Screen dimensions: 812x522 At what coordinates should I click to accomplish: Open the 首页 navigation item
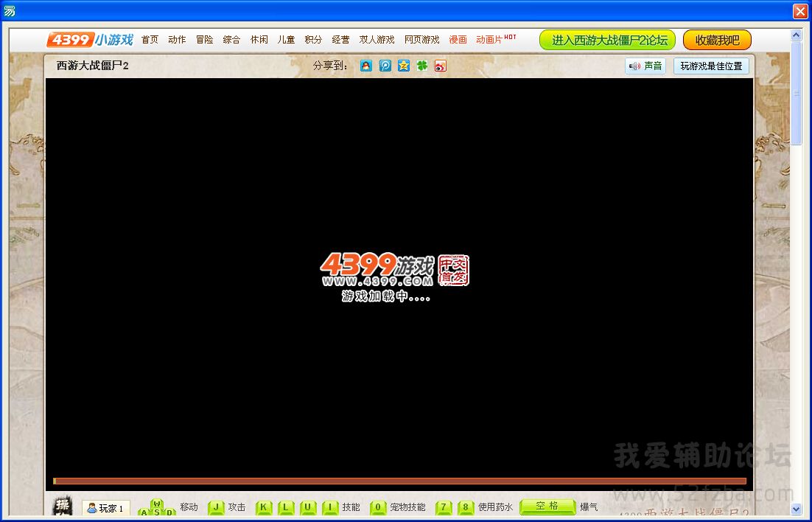(x=150, y=39)
